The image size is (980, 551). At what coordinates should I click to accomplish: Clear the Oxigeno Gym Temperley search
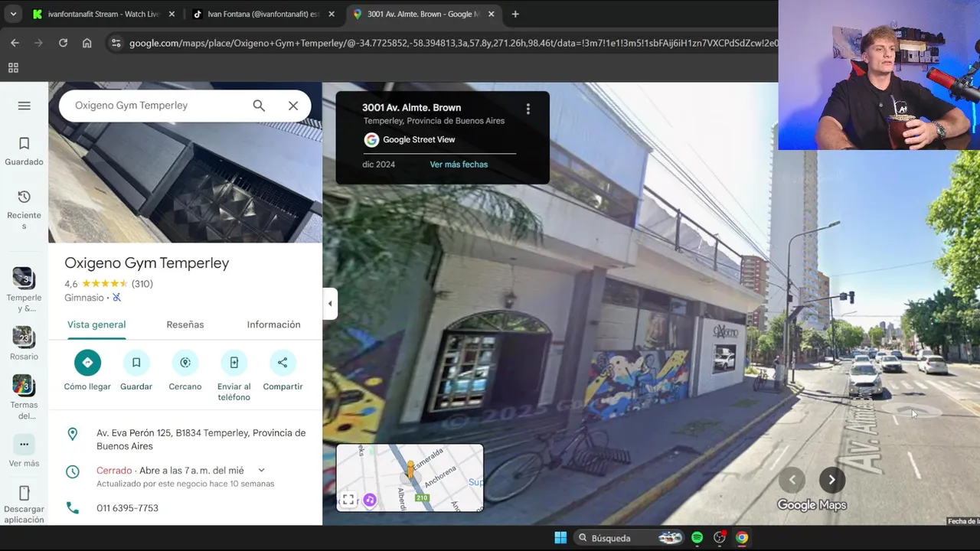pos(293,106)
